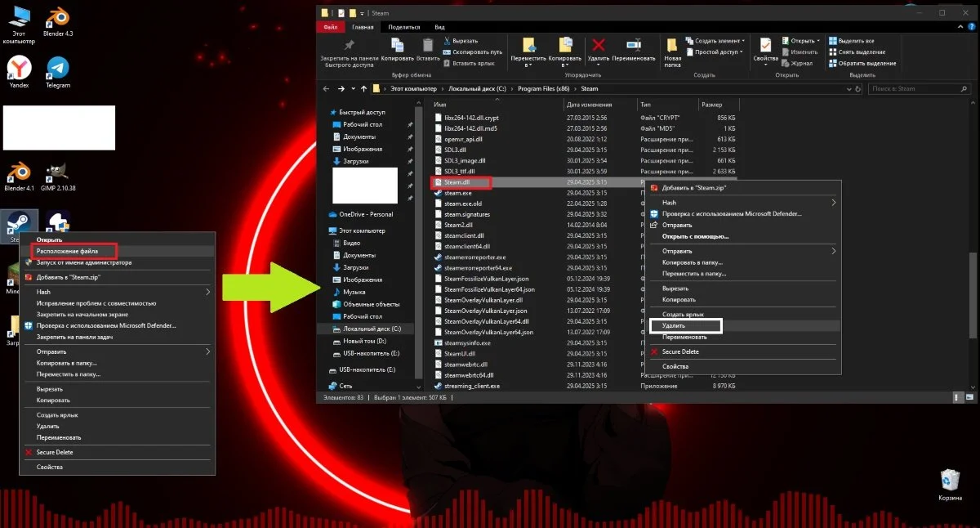Open Новый том (D:) in navigation pane

coord(365,341)
